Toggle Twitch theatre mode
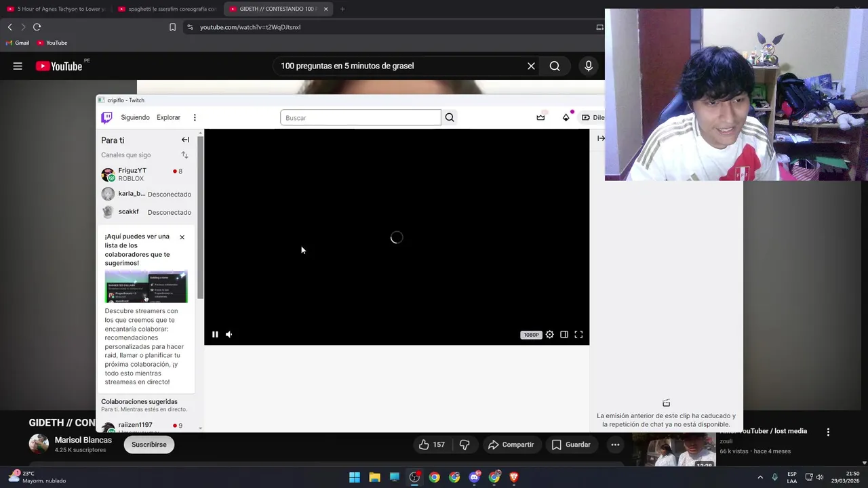Viewport: 868px width, 488px height. point(564,334)
